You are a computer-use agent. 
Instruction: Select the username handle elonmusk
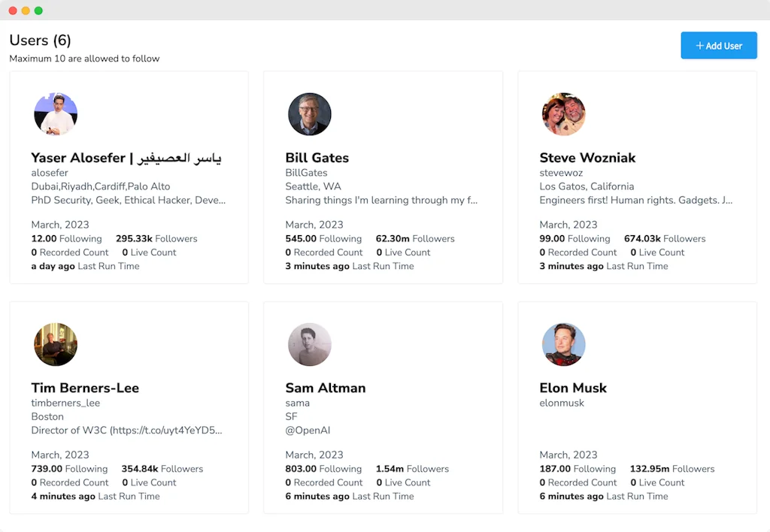(x=562, y=402)
